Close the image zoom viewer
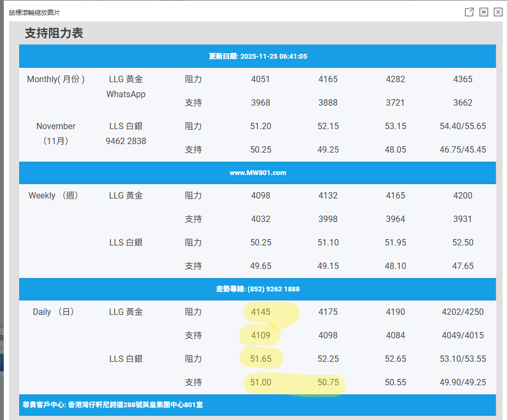The image size is (507, 420). 498,12
